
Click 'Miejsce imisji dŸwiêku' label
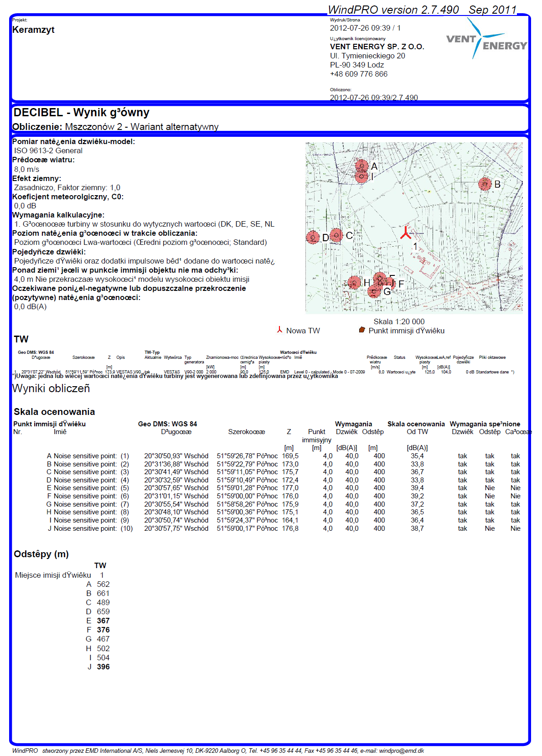click(53, 575)
